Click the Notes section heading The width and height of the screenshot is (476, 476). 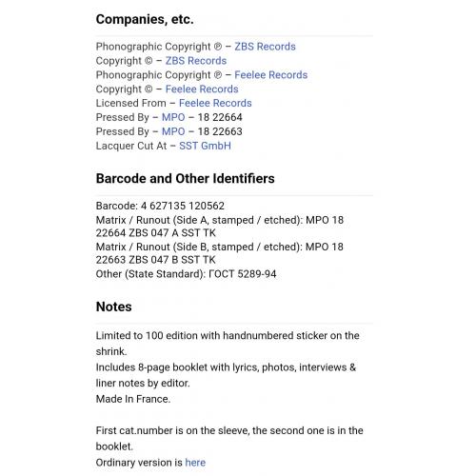[x=114, y=307]
